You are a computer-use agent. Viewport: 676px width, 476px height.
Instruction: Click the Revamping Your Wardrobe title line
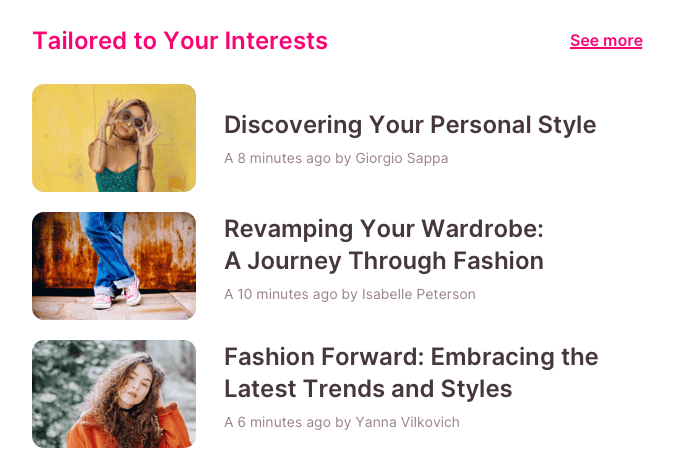(383, 229)
